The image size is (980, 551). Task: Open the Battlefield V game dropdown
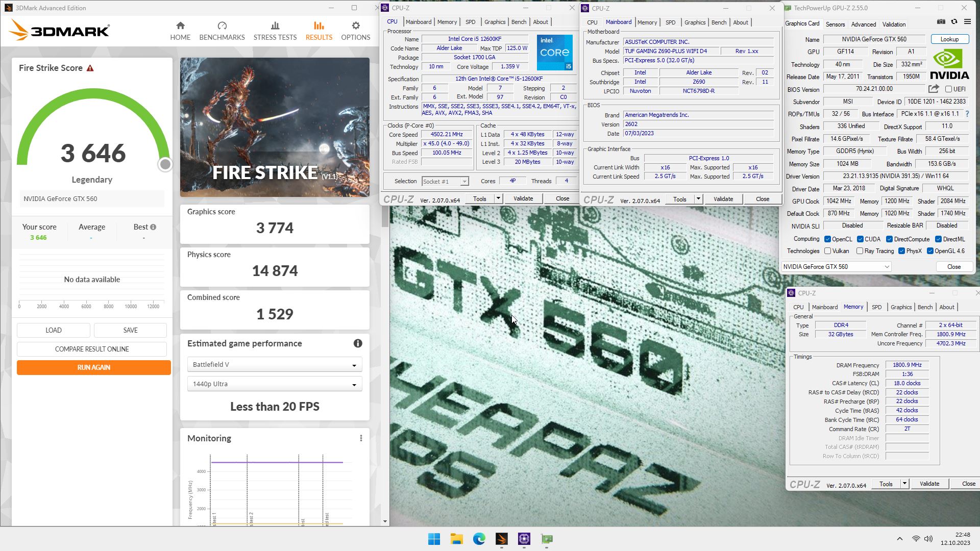pos(275,364)
